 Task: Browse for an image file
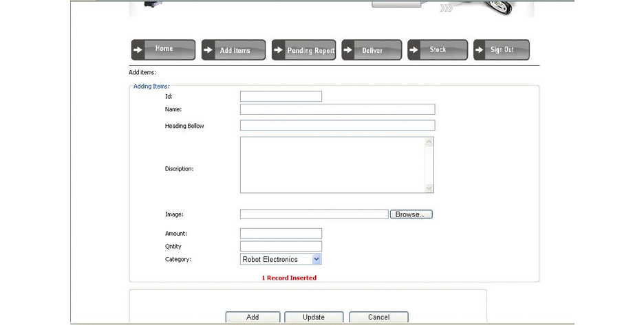pyautogui.click(x=411, y=214)
